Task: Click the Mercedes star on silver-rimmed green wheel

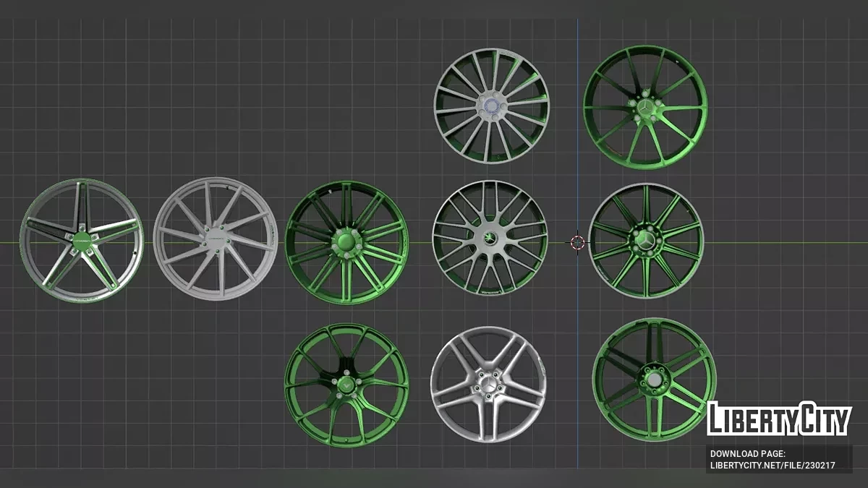Action: pos(645,241)
